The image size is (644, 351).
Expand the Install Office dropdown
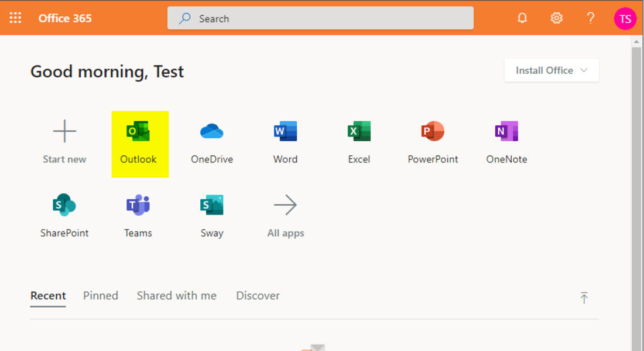(551, 70)
